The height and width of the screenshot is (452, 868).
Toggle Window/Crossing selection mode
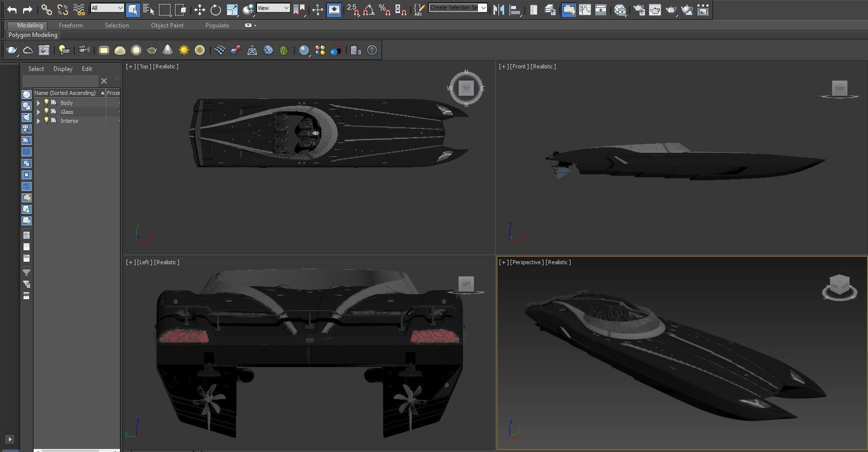180,9
